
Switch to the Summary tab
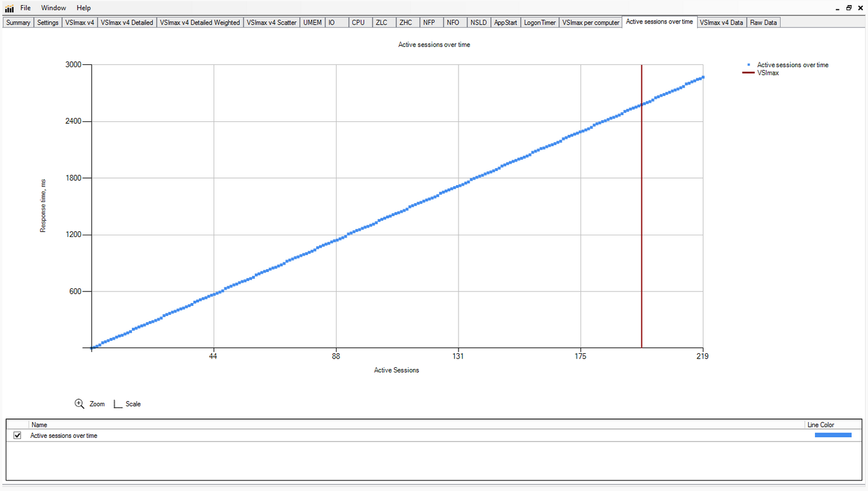[18, 23]
